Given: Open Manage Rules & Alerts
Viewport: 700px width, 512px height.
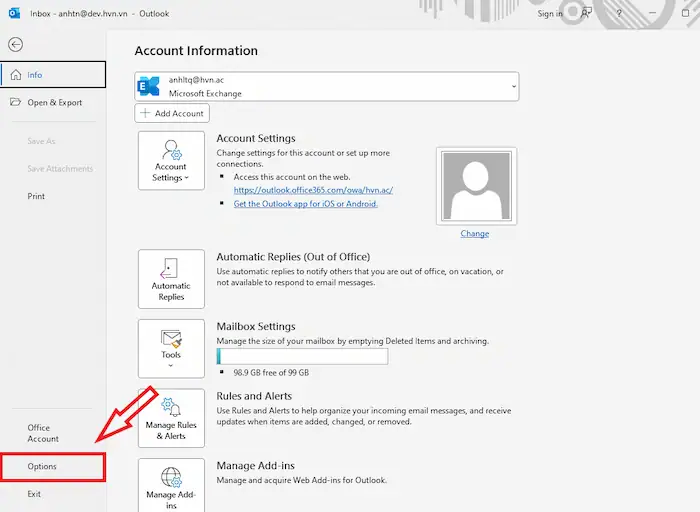Looking at the screenshot, I should click(x=171, y=418).
